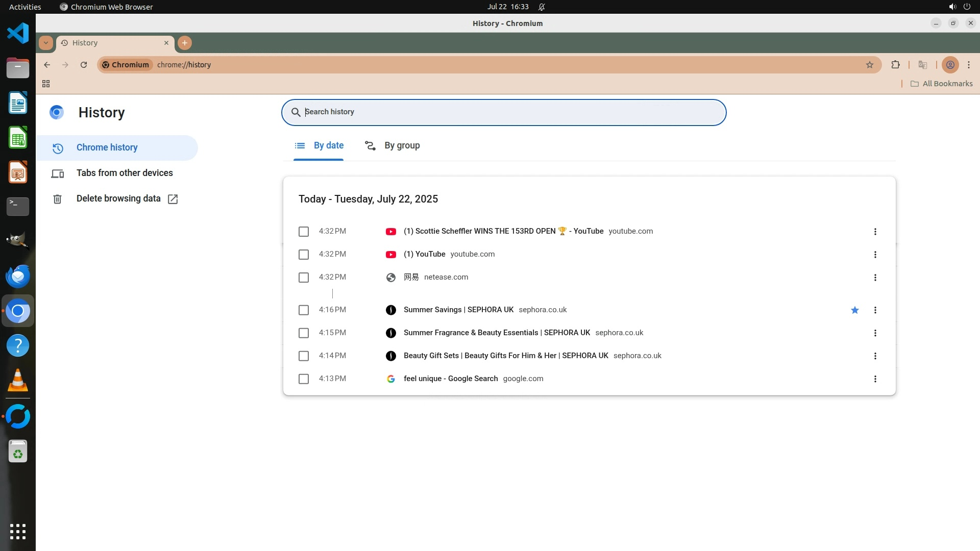The image size is (980, 551).
Task: Open the tab search dropdown arrow
Action: 46,43
